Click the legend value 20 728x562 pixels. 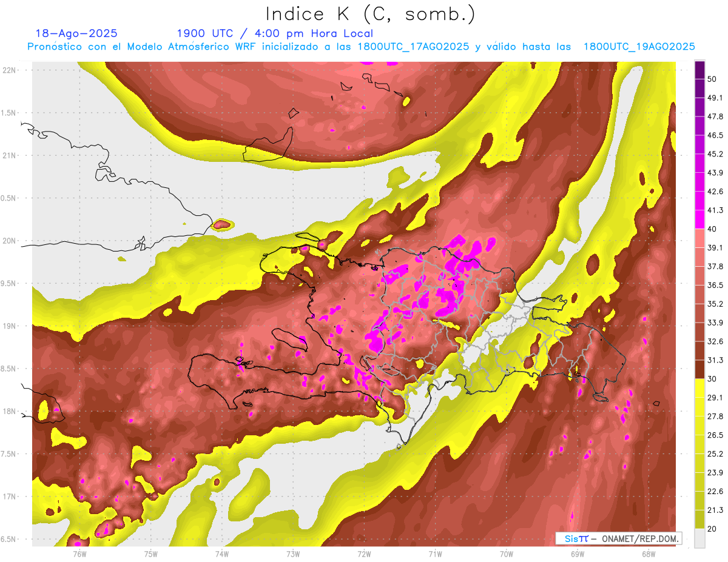(x=712, y=529)
